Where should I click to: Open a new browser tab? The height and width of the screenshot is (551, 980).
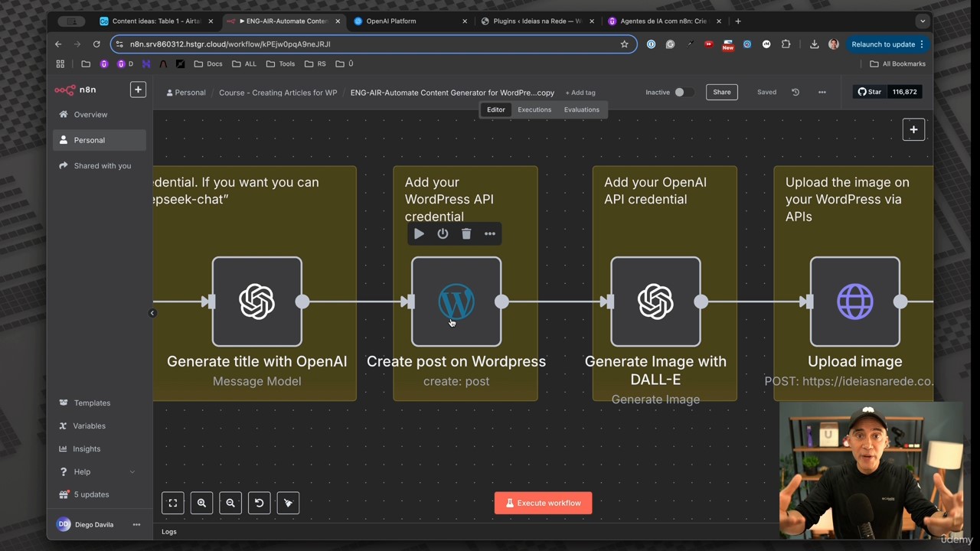738,21
